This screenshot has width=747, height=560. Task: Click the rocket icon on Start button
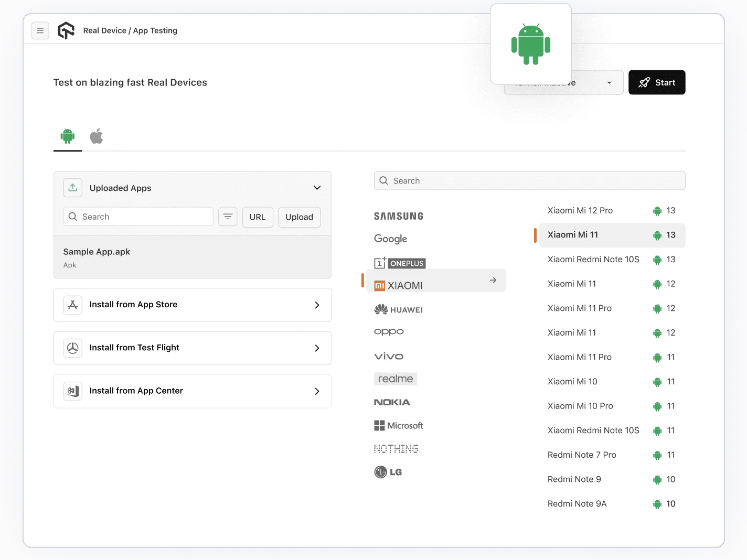click(644, 82)
